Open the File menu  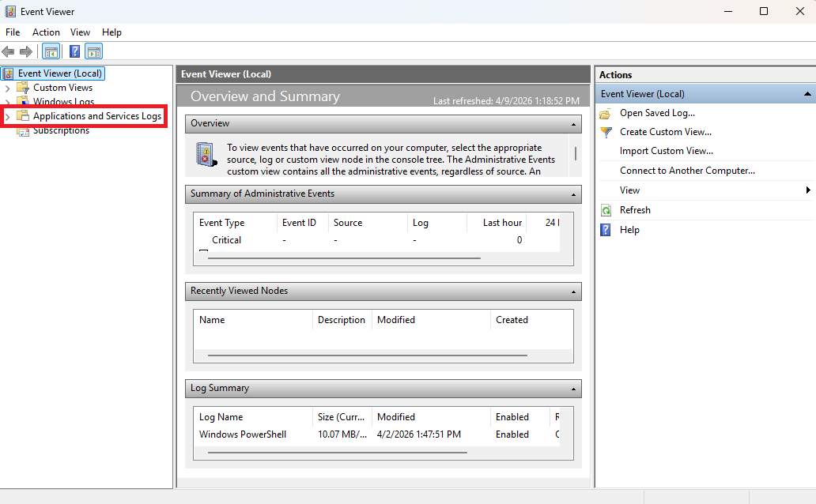click(x=13, y=32)
